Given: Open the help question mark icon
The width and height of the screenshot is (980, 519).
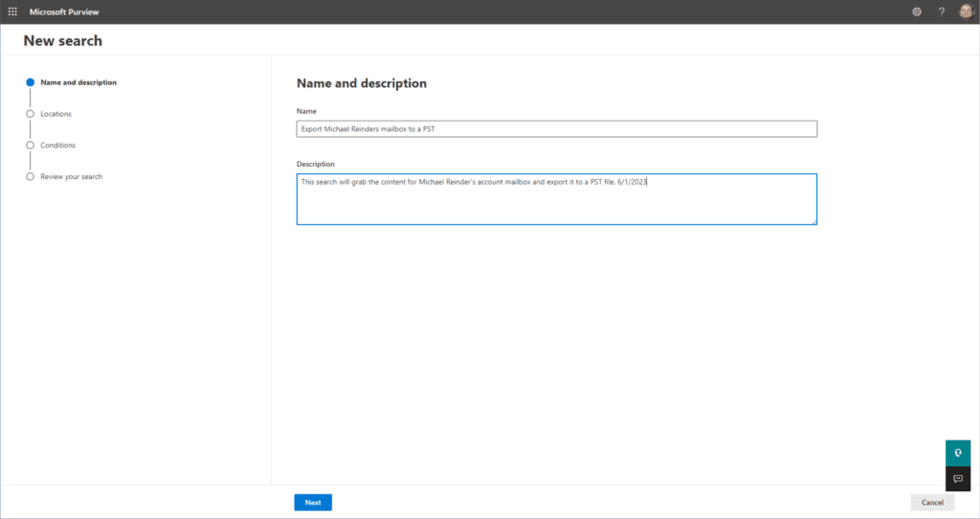Looking at the screenshot, I should [942, 11].
